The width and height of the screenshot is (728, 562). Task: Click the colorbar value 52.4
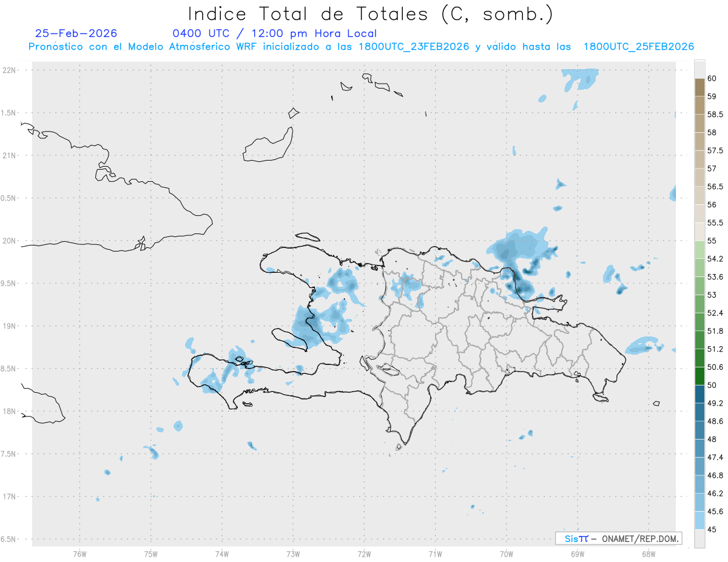(715, 313)
